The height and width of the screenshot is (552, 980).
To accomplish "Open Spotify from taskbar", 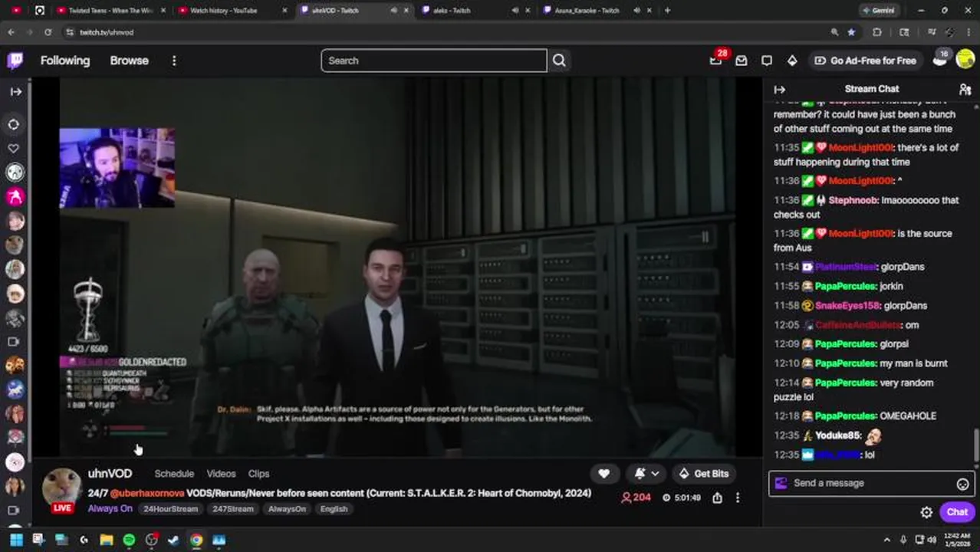I will (x=129, y=540).
